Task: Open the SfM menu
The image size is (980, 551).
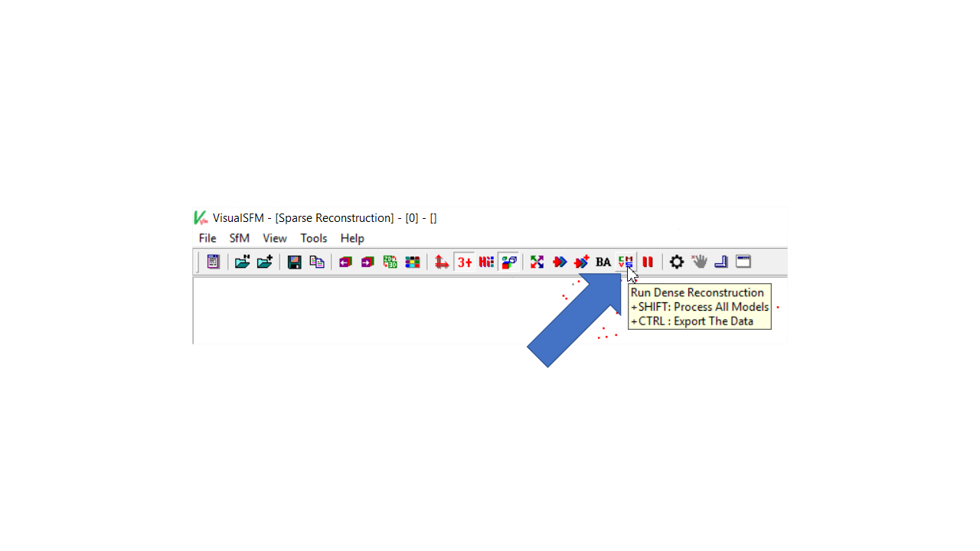Action: [240, 238]
